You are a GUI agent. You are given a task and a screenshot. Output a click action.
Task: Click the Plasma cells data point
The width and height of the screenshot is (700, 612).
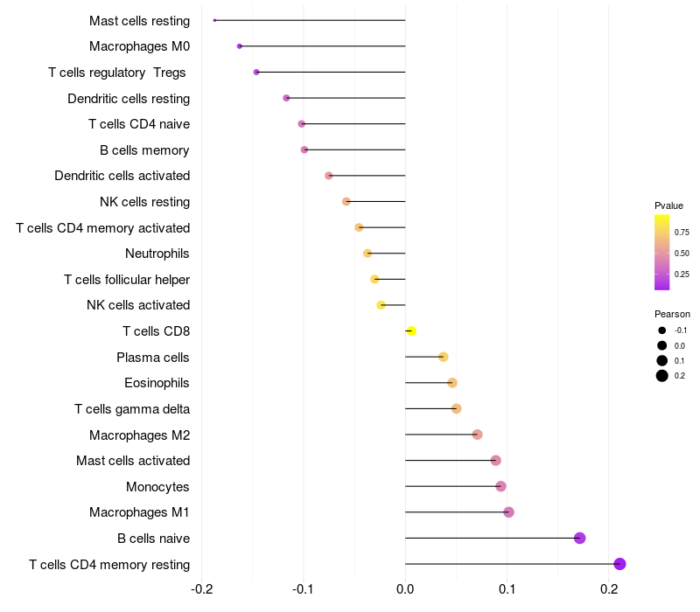pyautogui.click(x=444, y=357)
